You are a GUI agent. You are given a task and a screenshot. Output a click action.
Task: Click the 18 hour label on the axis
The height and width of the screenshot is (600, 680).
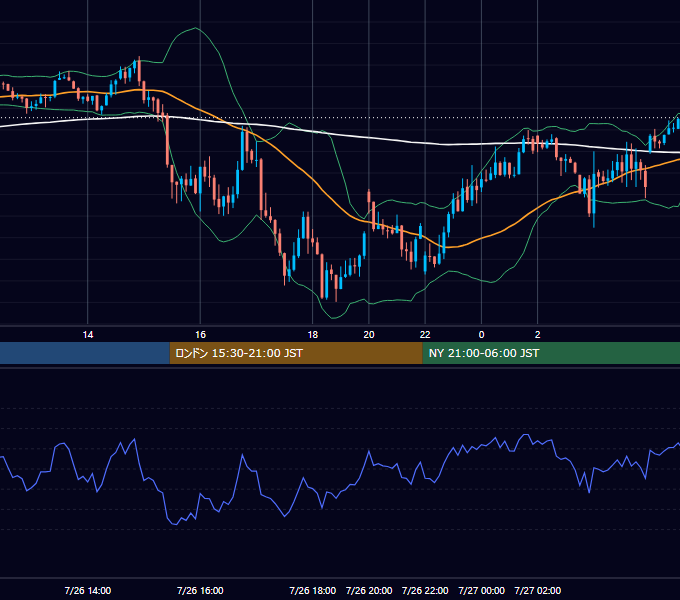tap(313, 335)
